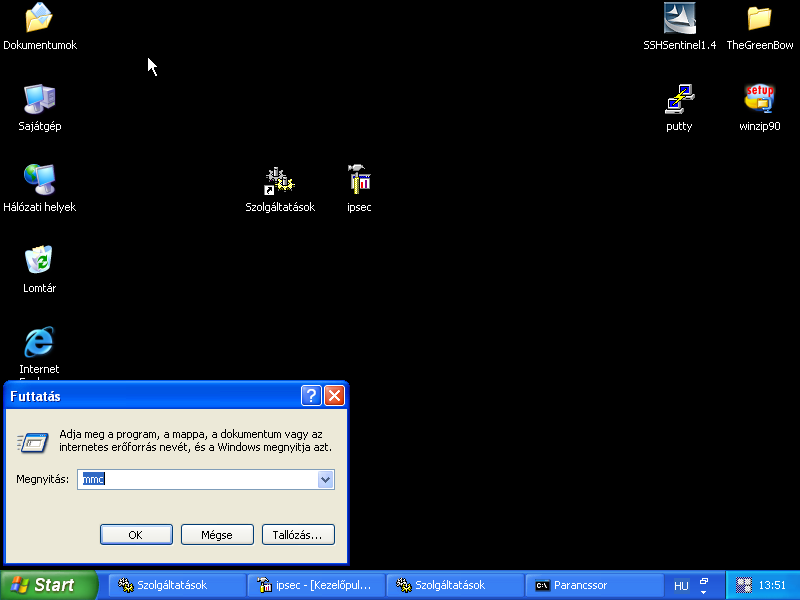Browse using the Tallózás... button
This screenshot has width=800, height=600.
[x=298, y=535]
